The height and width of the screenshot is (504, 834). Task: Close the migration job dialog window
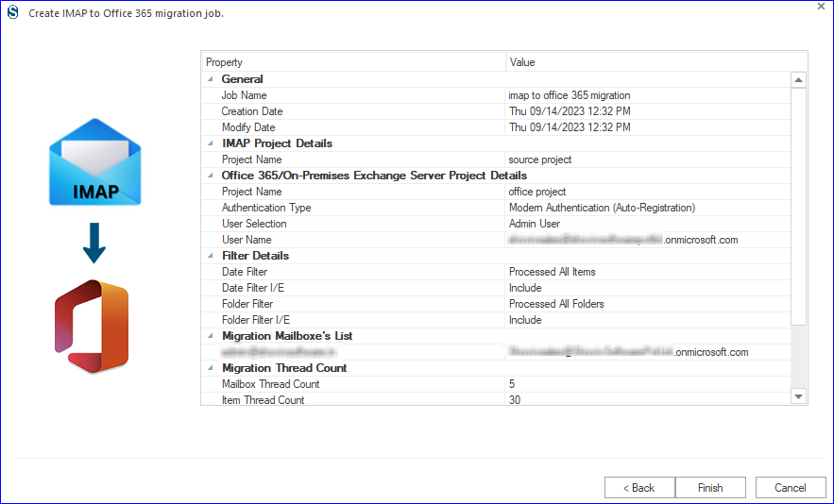[x=821, y=7]
